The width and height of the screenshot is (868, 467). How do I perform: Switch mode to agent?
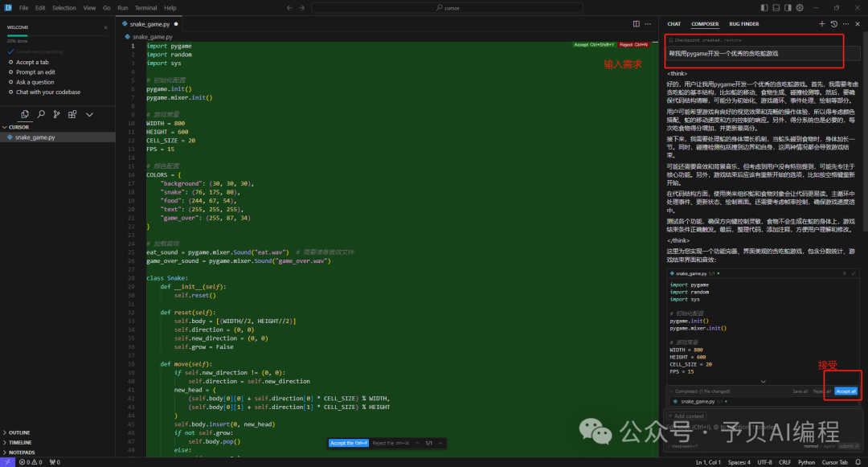coord(829,446)
